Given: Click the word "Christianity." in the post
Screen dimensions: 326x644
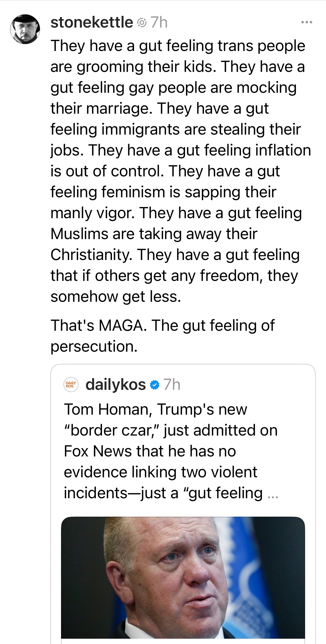Looking at the screenshot, I should (x=91, y=255).
